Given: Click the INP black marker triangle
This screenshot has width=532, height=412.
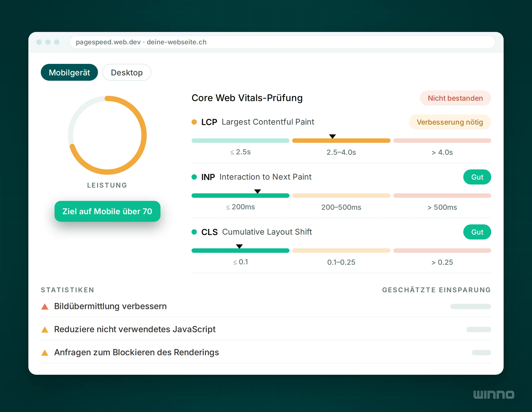Looking at the screenshot, I should (x=258, y=191).
